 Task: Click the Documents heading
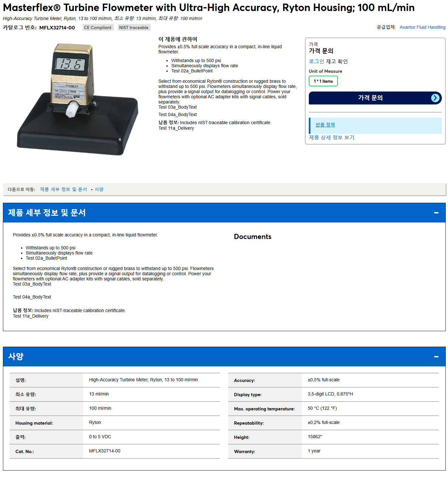coord(252,237)
